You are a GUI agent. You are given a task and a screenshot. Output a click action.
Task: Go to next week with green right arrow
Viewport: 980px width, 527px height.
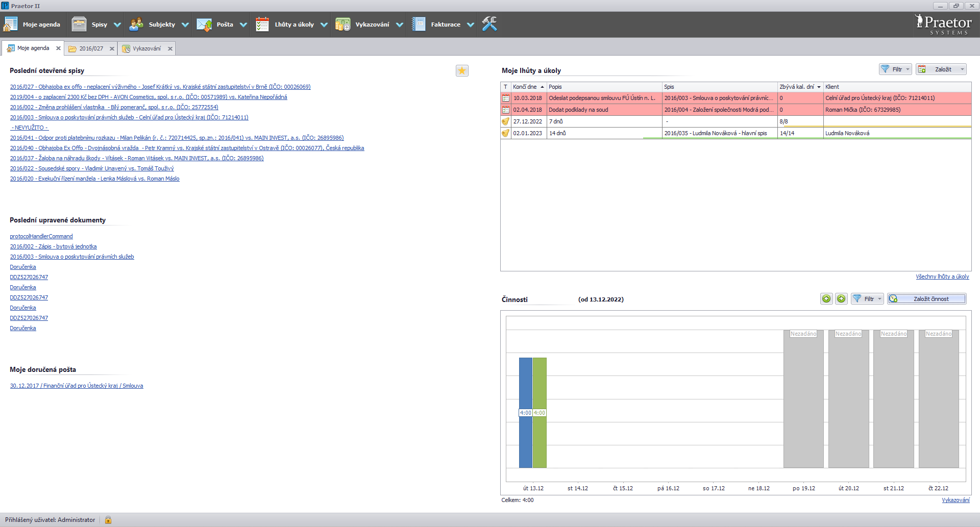tap(841, 299)
